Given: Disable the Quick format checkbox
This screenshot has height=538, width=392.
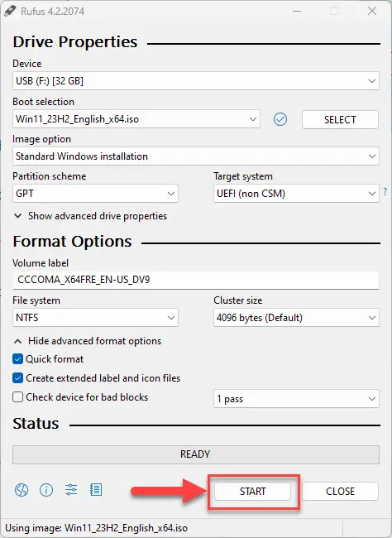Looking at the screenshot, I should [17, 359].
